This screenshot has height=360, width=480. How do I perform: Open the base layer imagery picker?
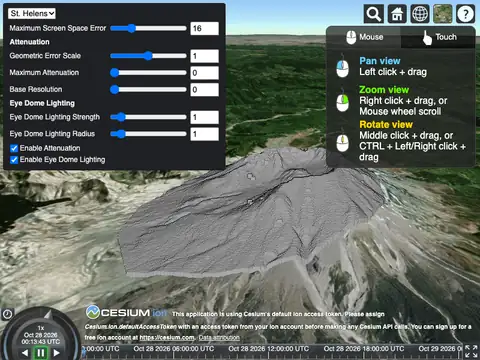[x=443, y=14]
